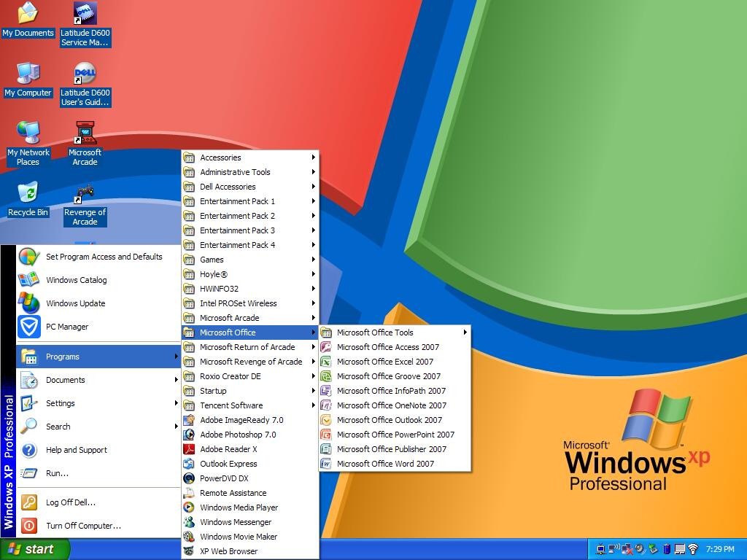The height and width of the screenshot is (560, 747).
Task: Expand the Search submenu arrow
Action: [x=176, y=427]
